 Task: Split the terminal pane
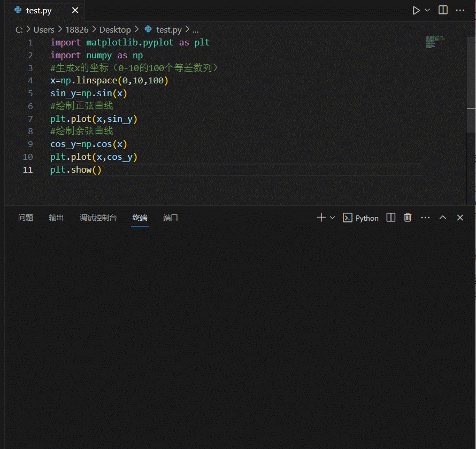click(391, 218)
